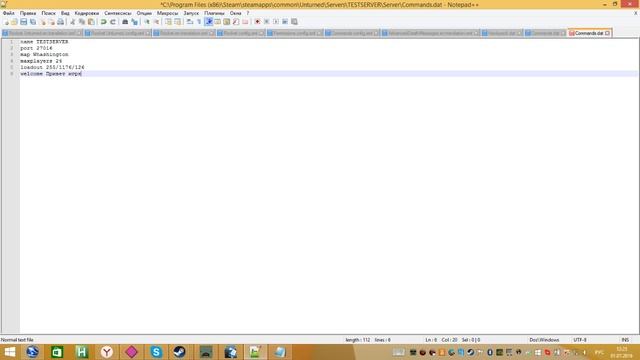Click the РУС language indicator in tray
Screen dimensions: 640x360
point(599,352)
